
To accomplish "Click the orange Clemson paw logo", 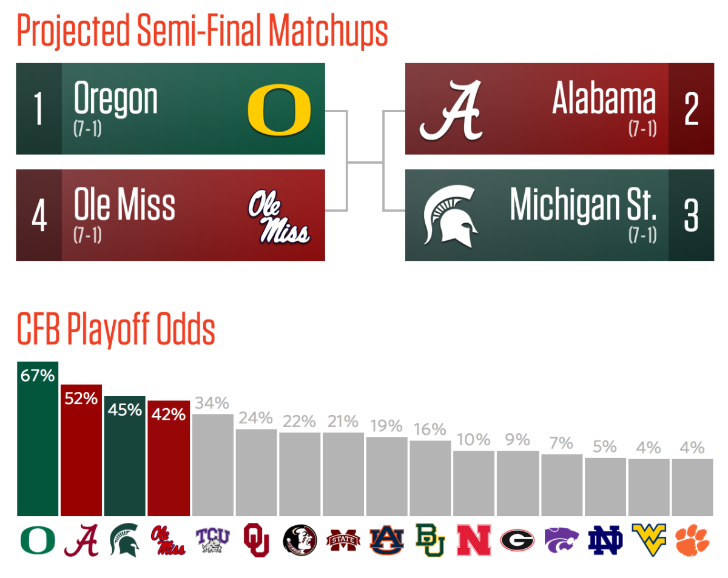I will [x=692, y=540].
